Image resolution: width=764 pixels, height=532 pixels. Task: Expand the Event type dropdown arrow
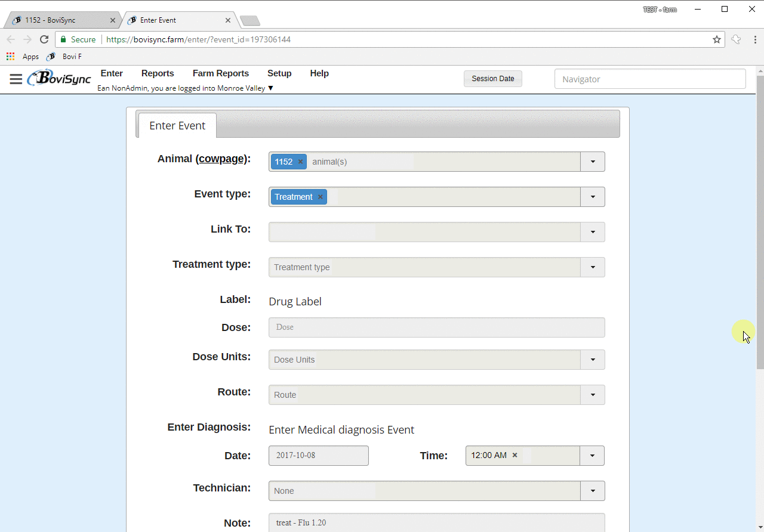pos(593,197)
